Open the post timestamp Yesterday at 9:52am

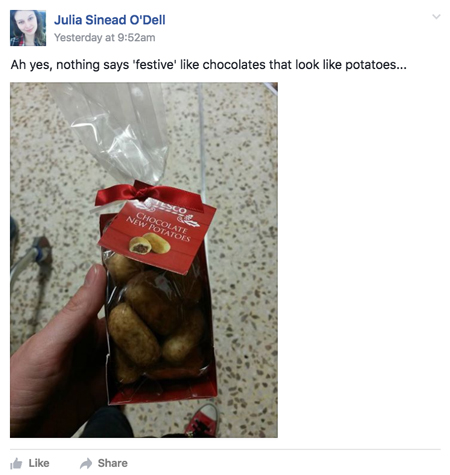[105, 37]
